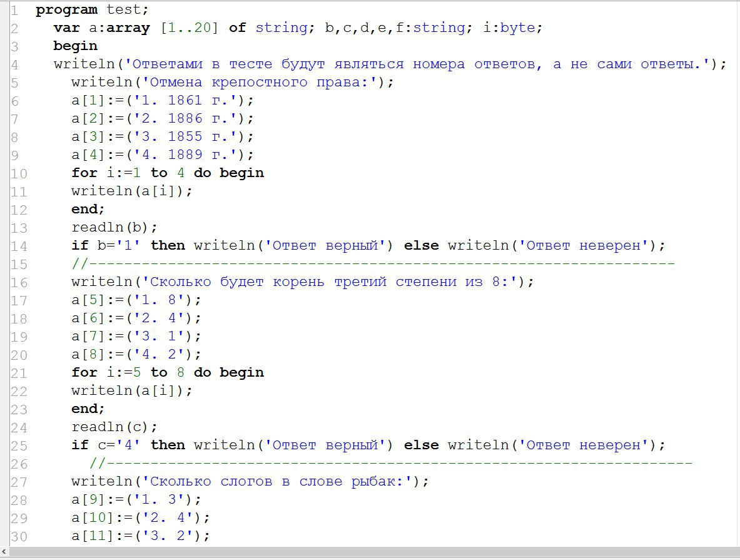740x560 pixels.
Task: Click the readln(b); statement
Action: [x=114, y=228]
